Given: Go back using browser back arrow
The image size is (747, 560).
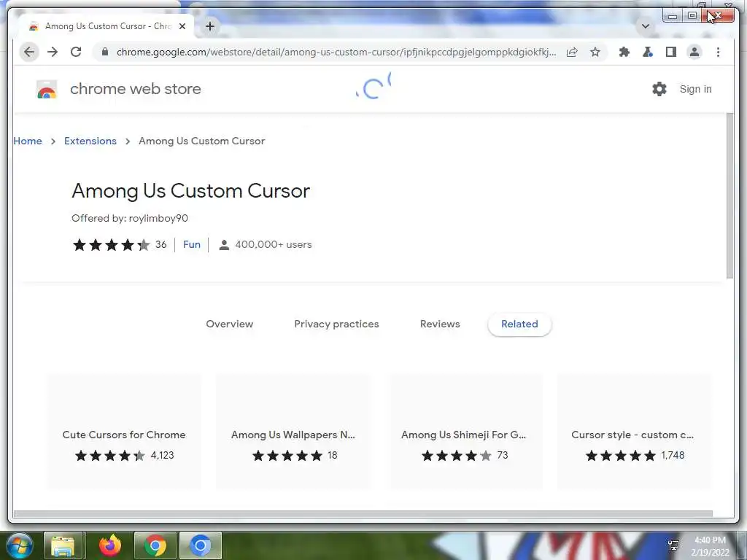Looking at the screenshot, I should point(29,52).
